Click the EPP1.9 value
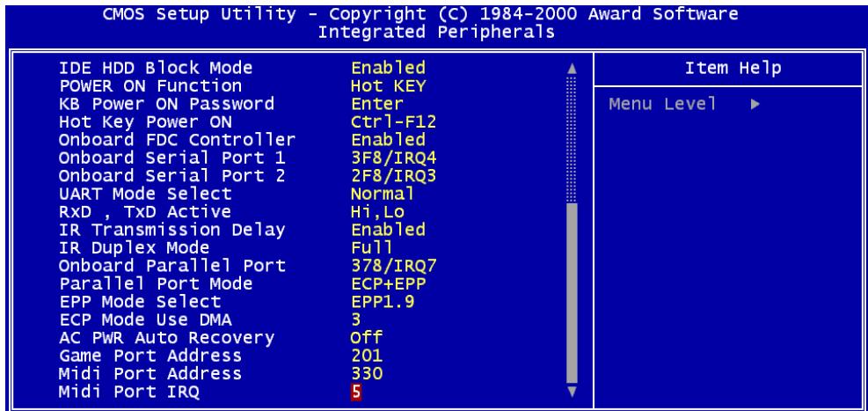Viewport: 868px width, 411px height. tap(383, 301)
